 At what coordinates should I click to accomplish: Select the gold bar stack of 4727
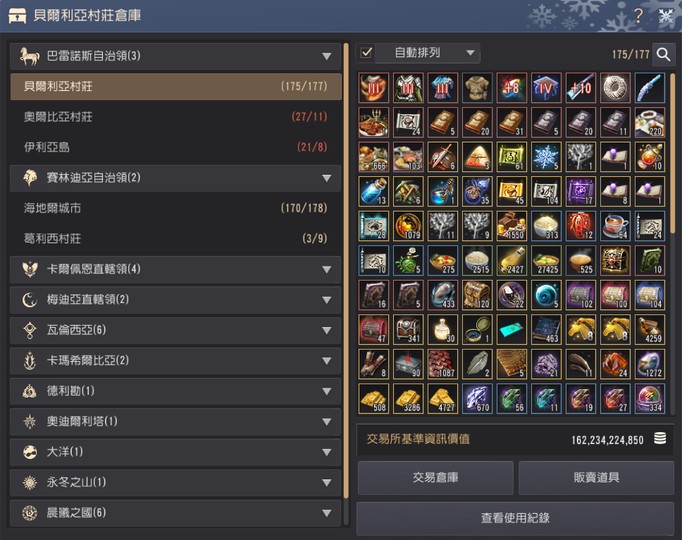click(x=442, y=398)
